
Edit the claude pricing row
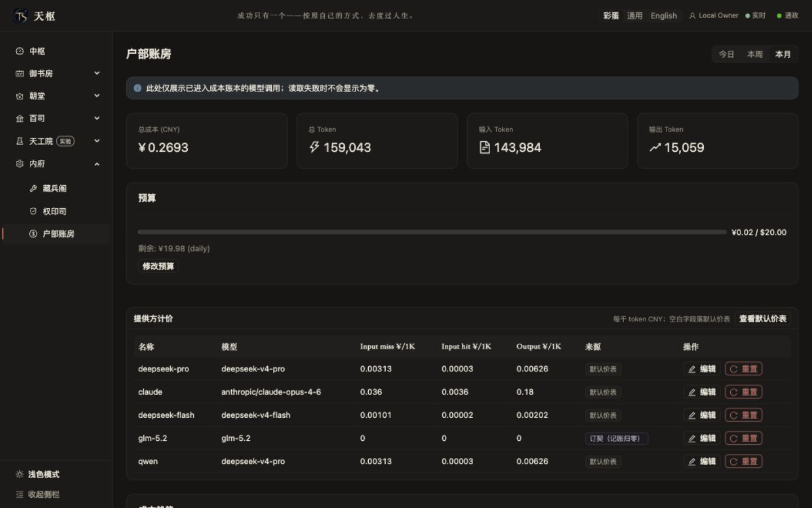click(x=702, y=392)
